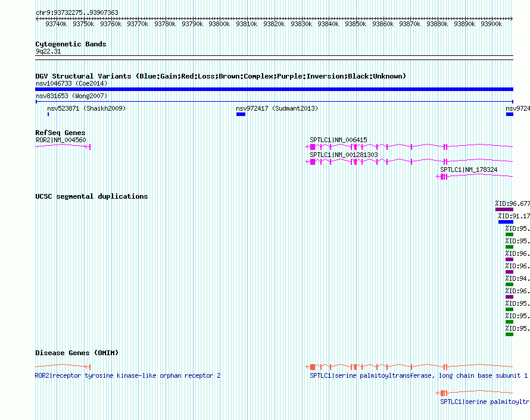Click the short orange SPTLC1 OMIM glyph

475,393
